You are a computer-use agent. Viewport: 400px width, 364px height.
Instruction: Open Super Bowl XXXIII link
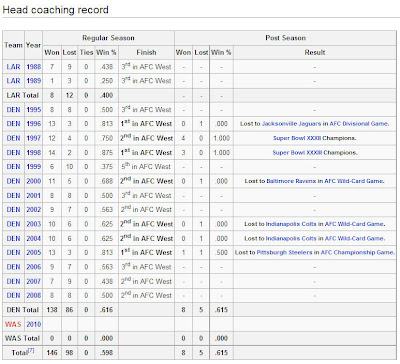(297, 153)
